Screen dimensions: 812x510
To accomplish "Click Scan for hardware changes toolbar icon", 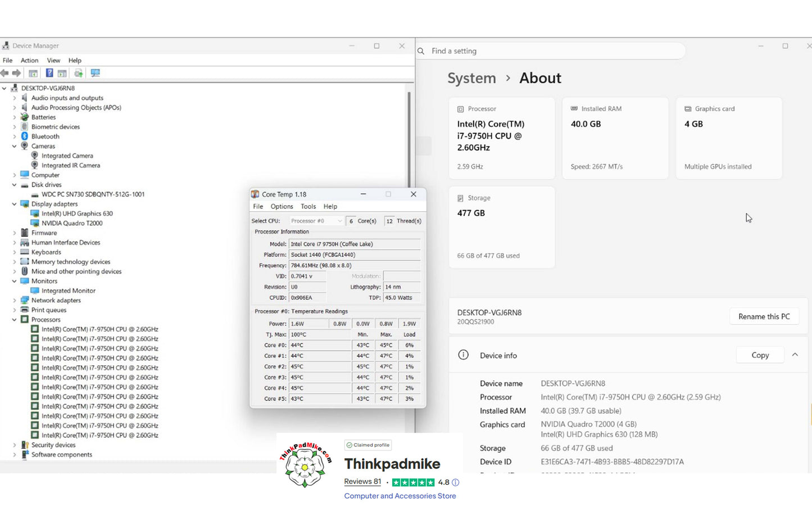I will (95, 73).
